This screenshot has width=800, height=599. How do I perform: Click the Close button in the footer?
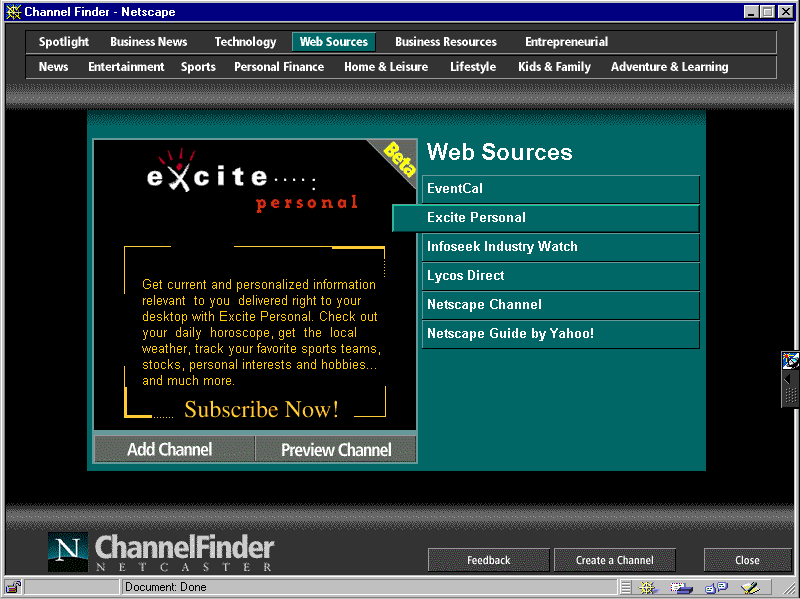tap(747, 560)
